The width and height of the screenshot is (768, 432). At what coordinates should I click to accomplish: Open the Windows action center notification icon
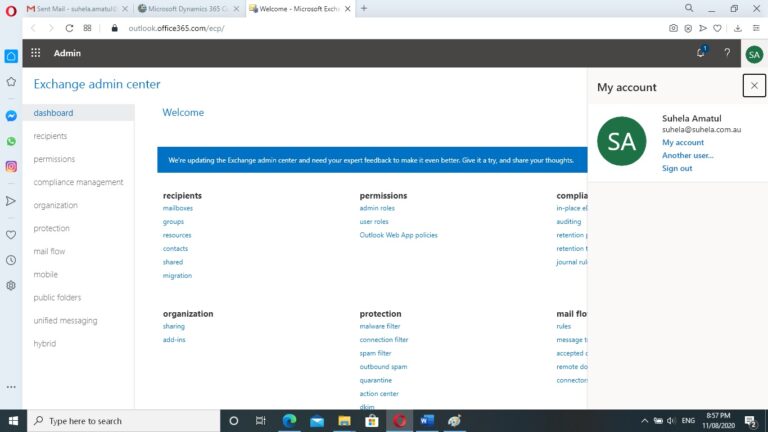tap(750, 421)
